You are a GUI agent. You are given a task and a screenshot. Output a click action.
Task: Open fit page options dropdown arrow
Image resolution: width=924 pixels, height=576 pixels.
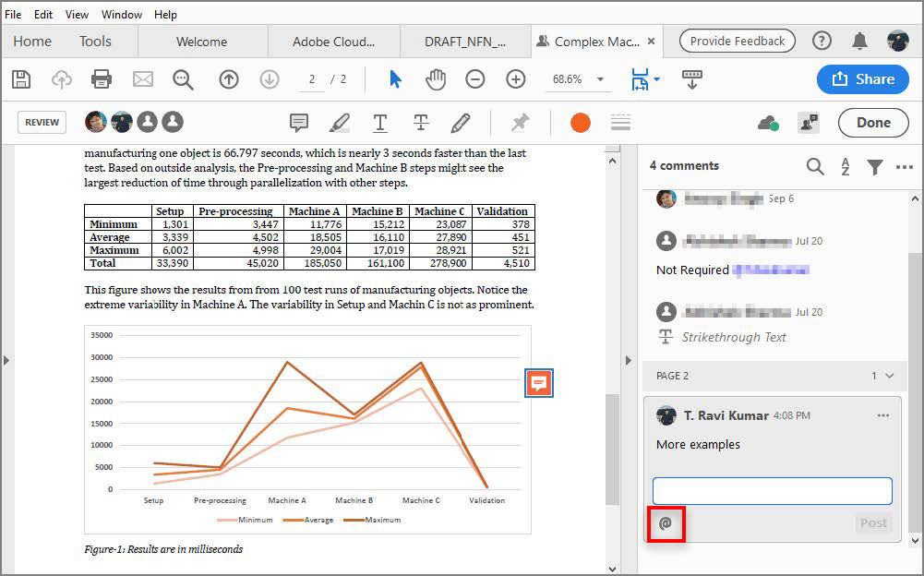click(x=656, y=79)
